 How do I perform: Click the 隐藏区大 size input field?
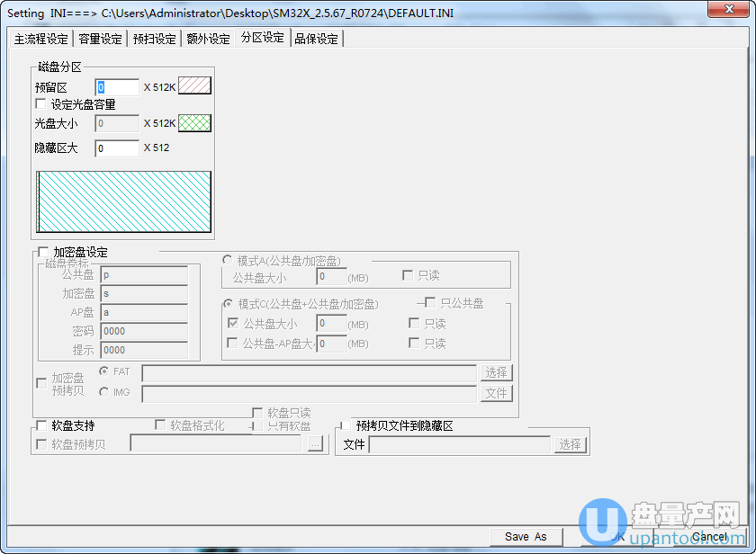(117, 148)
